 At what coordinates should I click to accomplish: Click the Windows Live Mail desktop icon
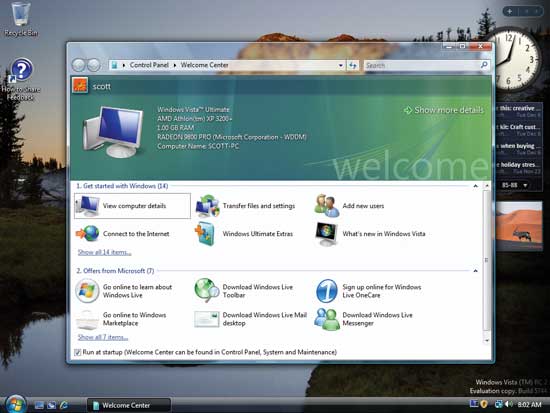[207, 319]
